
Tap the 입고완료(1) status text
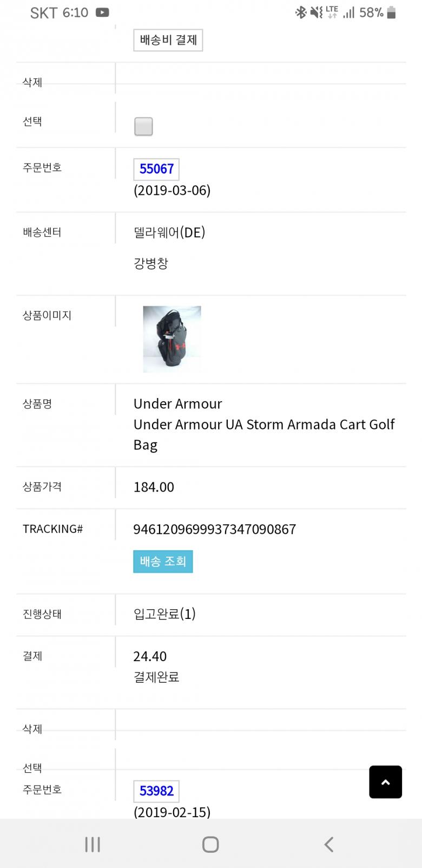(x=164, y=614)
